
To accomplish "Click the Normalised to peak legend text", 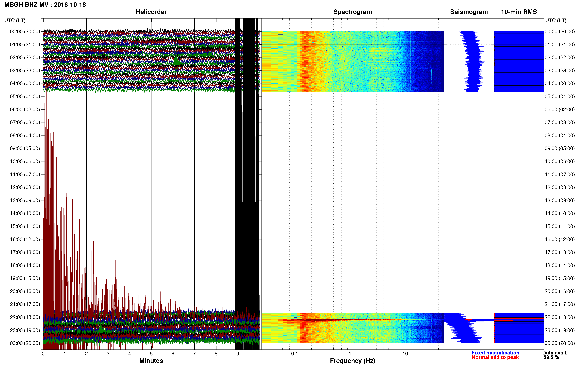I will point(495,357).
